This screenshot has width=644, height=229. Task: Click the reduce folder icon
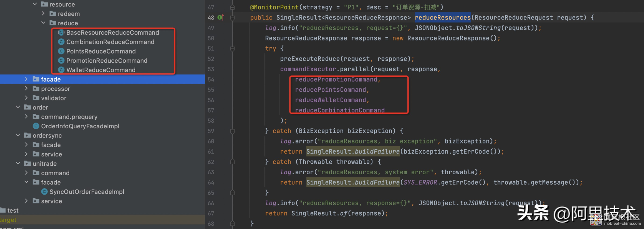point(53,23)
